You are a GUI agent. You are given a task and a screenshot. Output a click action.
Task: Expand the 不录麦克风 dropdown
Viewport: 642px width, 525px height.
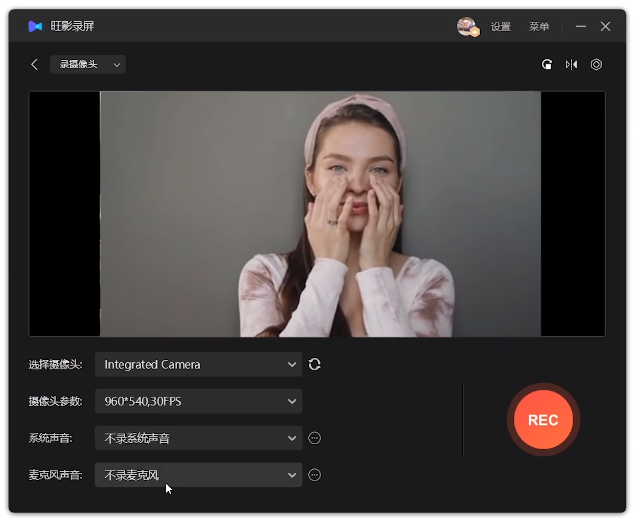click(198, 475)
